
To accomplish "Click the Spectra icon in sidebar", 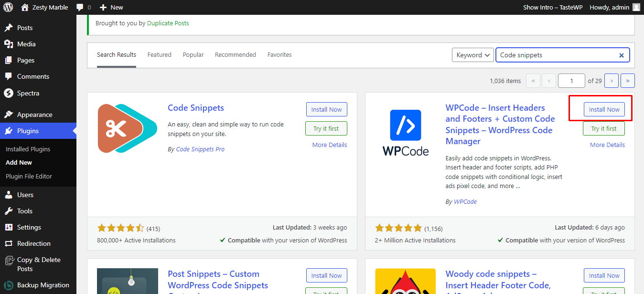I will coord(9,93).
